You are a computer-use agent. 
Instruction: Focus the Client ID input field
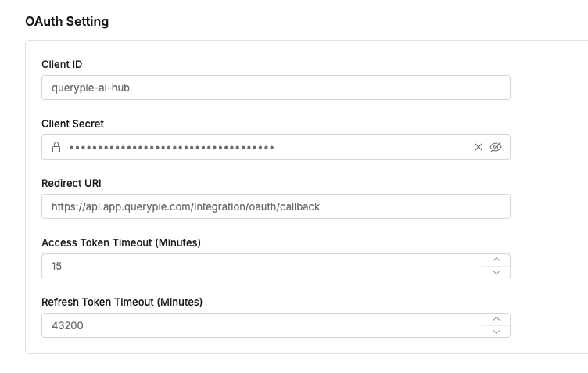pos(275,88)
